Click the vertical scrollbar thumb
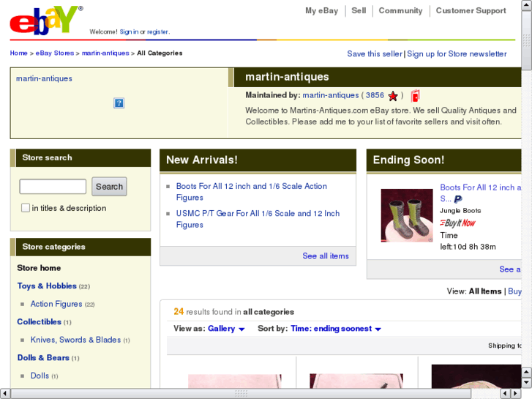Image resolution: width=532 pixels, height=399 pixels. click(x=526, y=40)
